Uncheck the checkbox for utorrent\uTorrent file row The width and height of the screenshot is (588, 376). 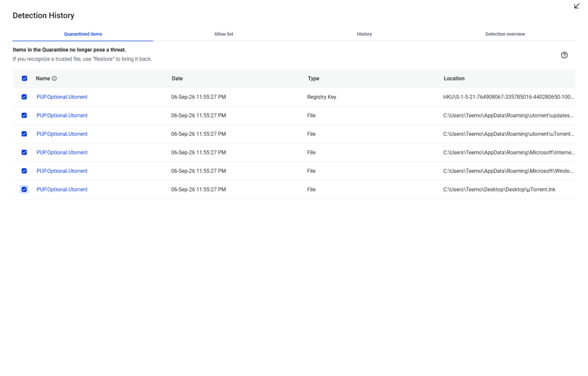24,134
